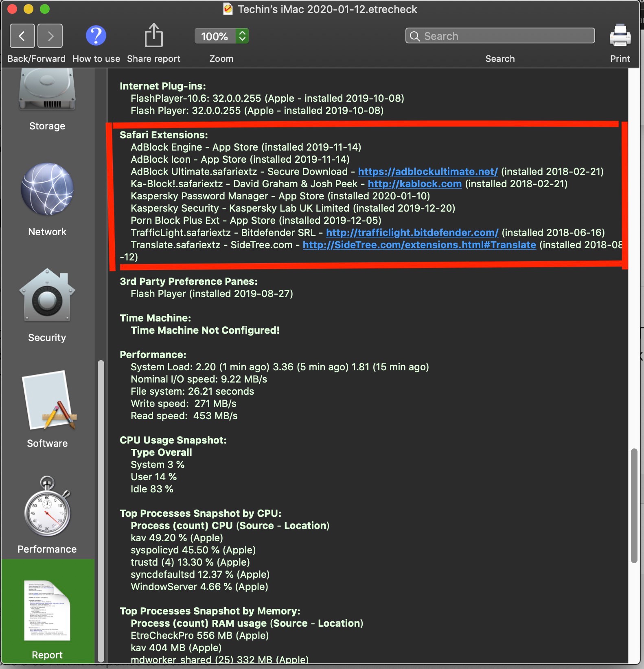Click the 'CPU Usage Snapshot:' heading
Viewport: 644px width, 669px height.
[x=173, y=440]
